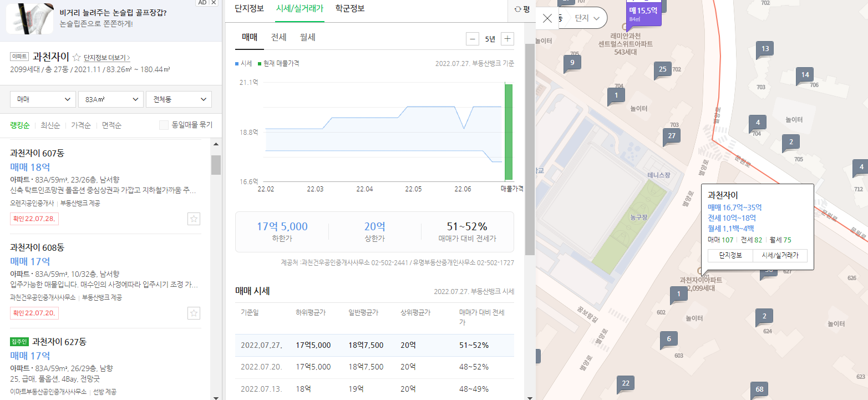Screen dimensions: 868x400
Task: Star the 과천자이 complex as favorite
Action: [77, 57]
